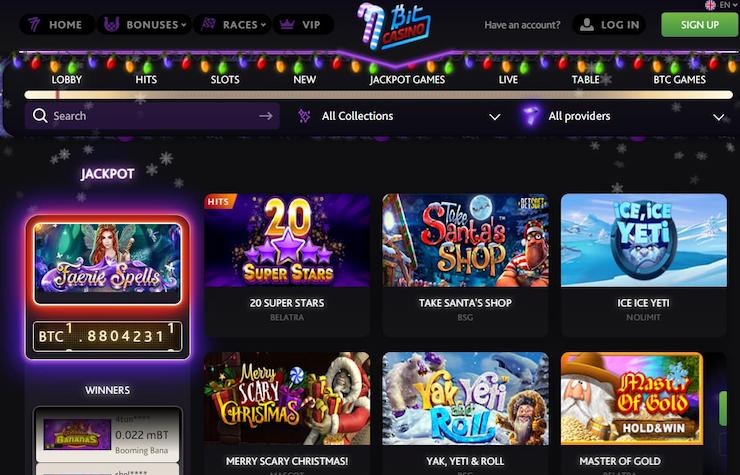Click the search magnifier icon
740x475 pixels.
tap(40, 116)
